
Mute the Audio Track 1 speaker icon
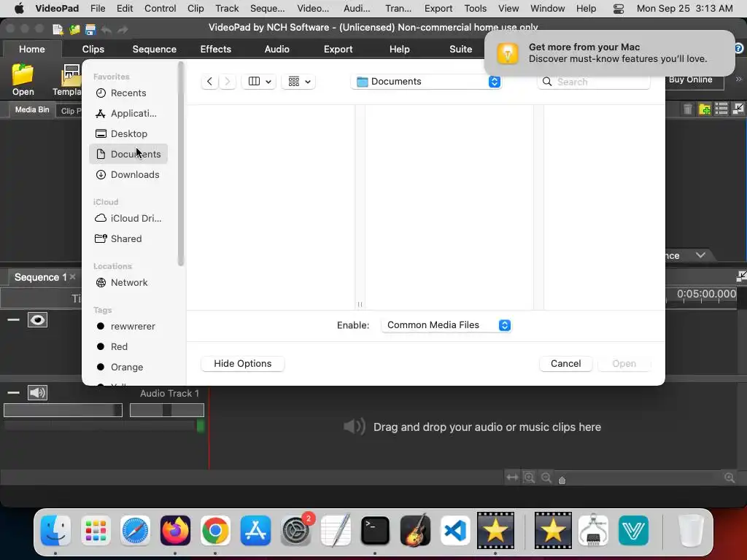click(38, 393)
